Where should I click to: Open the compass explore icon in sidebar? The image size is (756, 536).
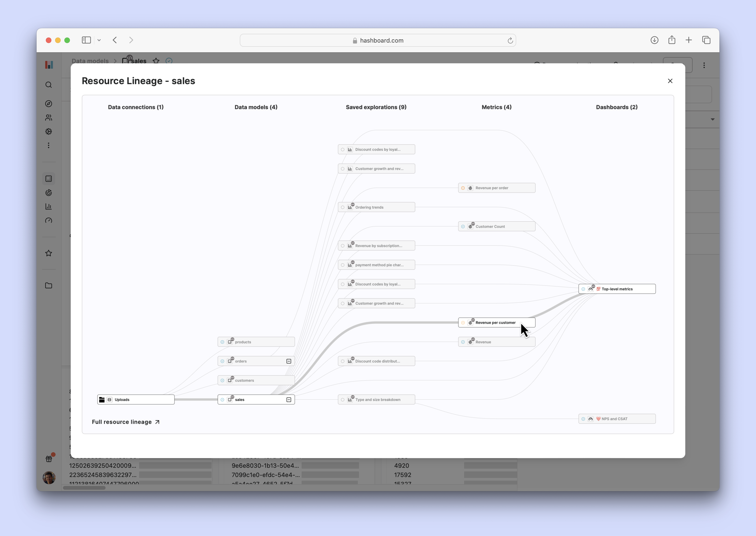49,104
